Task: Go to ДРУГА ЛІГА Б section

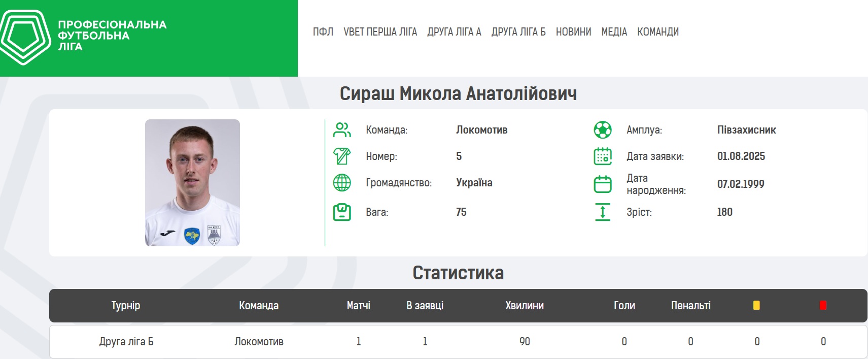Action: [x=518, y=32]
